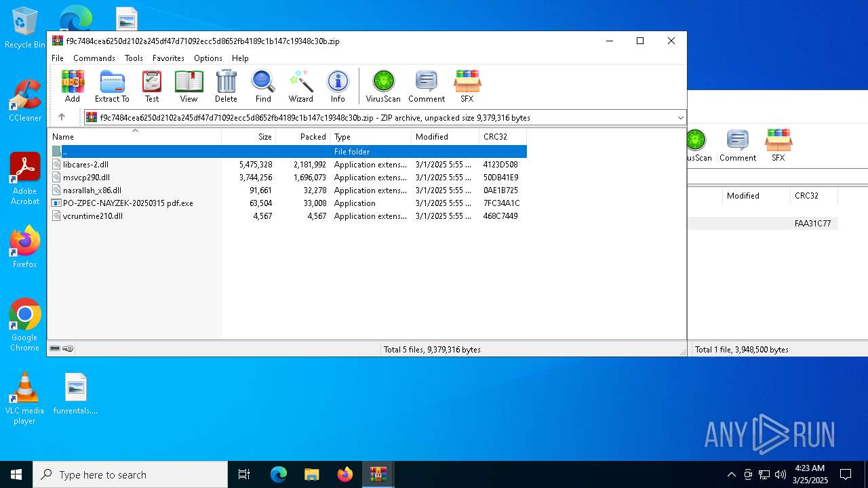Viewport: 868px width, 488px height.
Task: Sort by Packed column header
Action: pos(303,136)
